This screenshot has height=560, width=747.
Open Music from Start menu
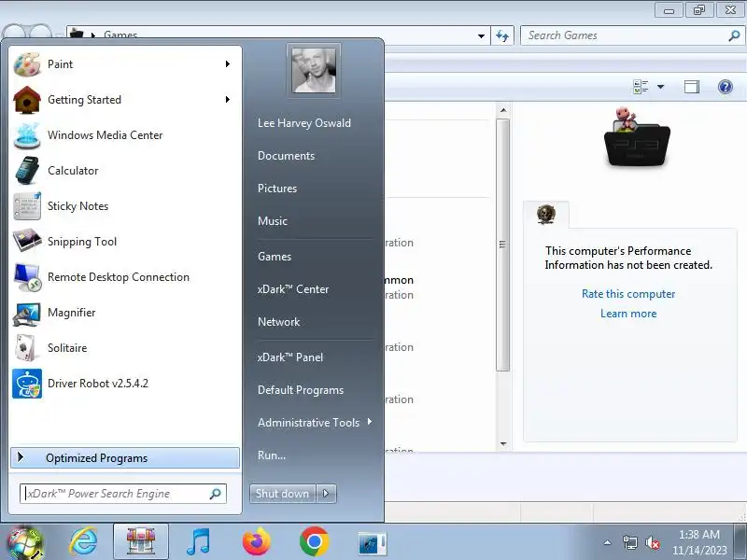(273, 221)
